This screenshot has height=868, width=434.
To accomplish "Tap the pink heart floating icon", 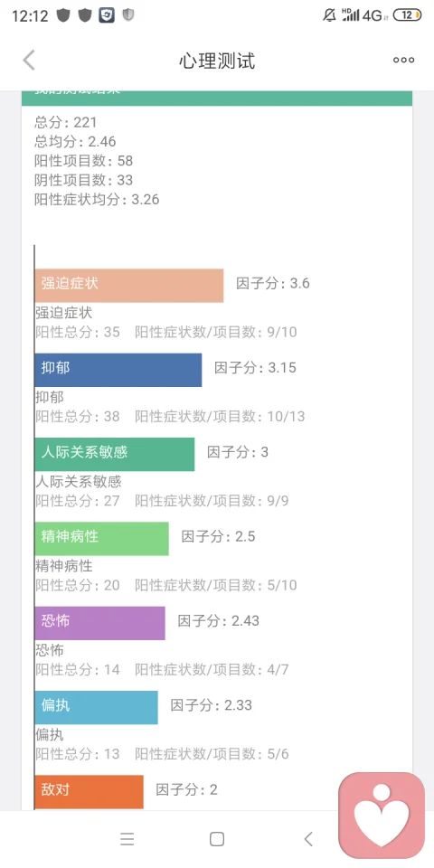I will tap(382, 815).
